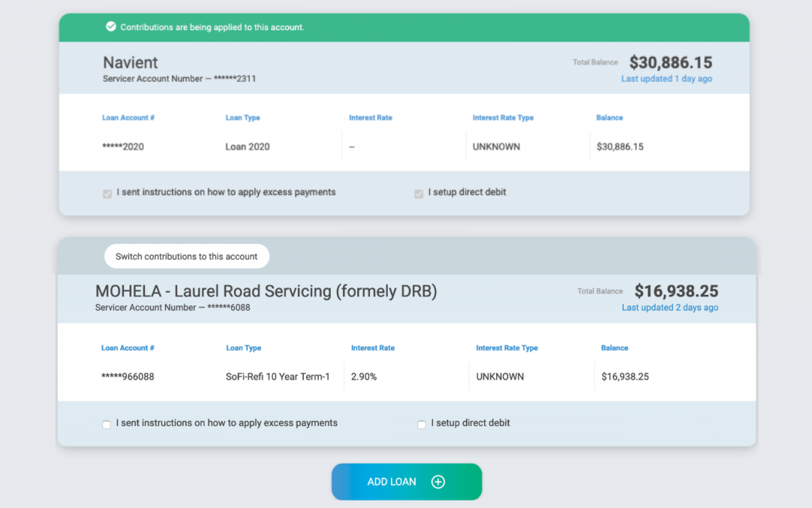Click Navient 'Total Balance' label
This screenshot has height=508, width=812.
pyautogui.click(x=595, y=62)
